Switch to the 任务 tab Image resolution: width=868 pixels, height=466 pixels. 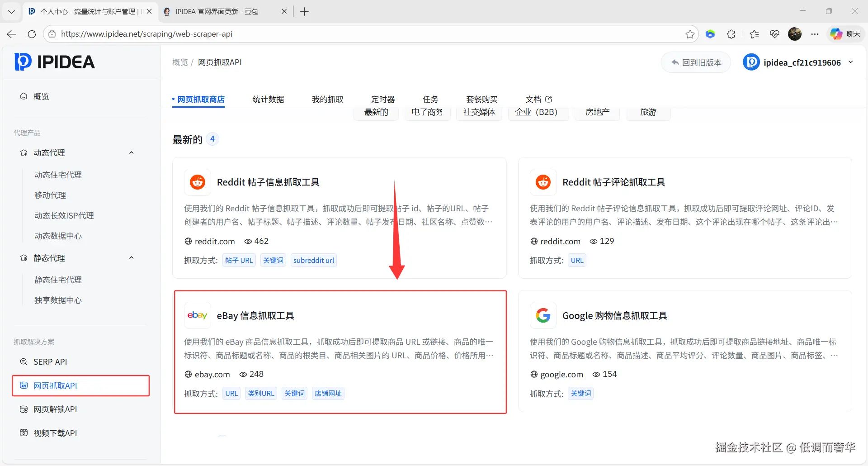click(x=430, y=99)
